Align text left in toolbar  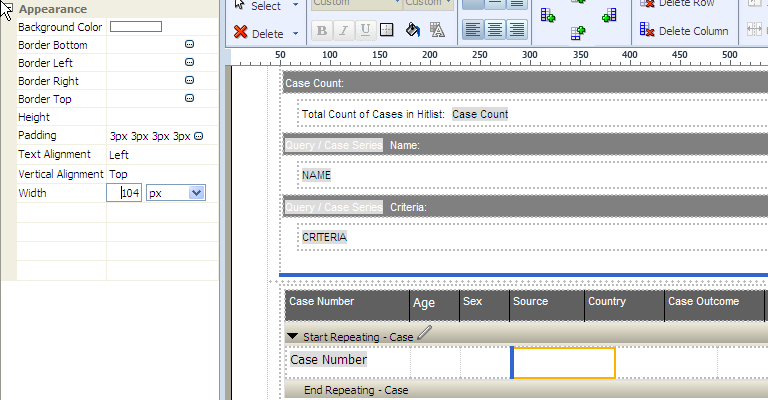pyautogui.click(x=473, y=30)
